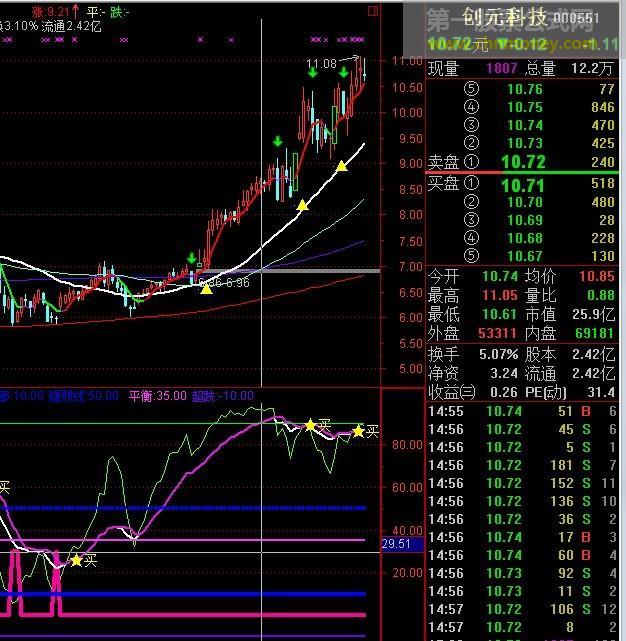The width and height of the screenshot is (626, 641).
Task: Click the 平衡:35.00 indicator label
Action: 157,396
